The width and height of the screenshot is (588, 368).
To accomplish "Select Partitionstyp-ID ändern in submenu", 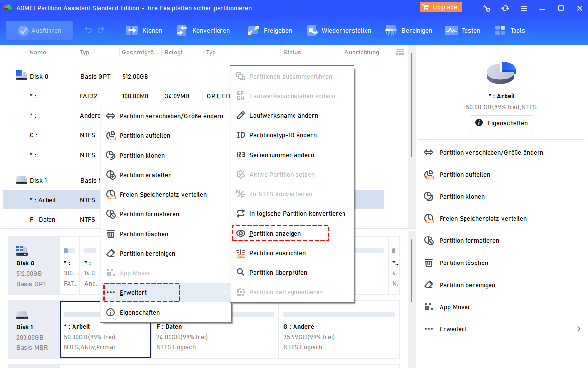I will (292, 135).
